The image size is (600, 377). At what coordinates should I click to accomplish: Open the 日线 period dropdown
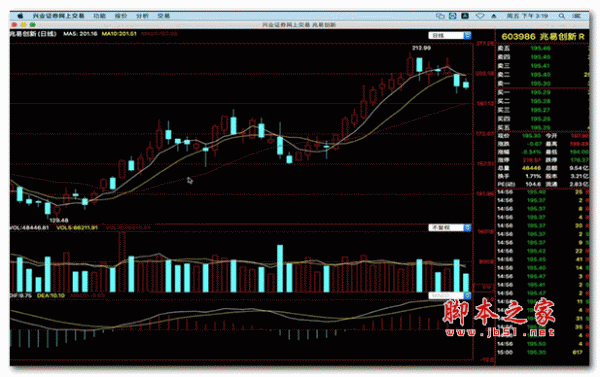click(x=449, y=36)
